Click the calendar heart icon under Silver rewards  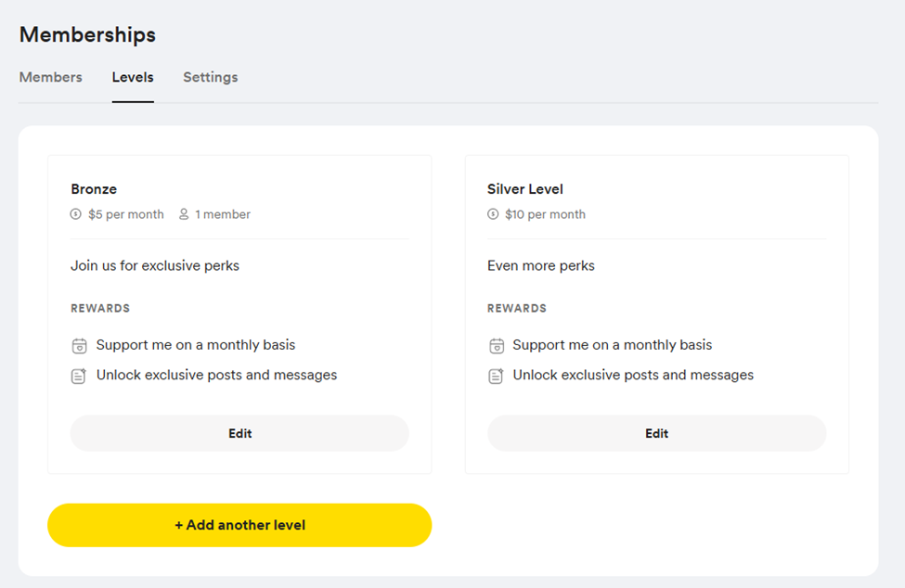(496, 346)
